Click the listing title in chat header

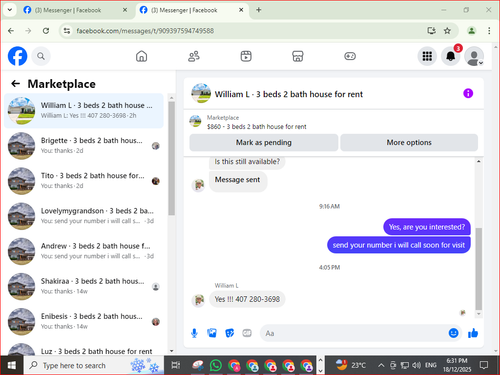(x=289, y=94)
